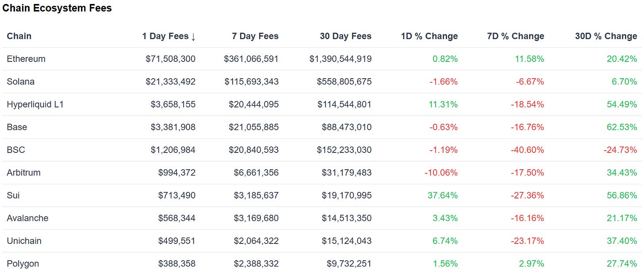Viewport: 644px width, 274px height.
Task: Click Sui 7D change -27.36%
Action: [528, 196]
